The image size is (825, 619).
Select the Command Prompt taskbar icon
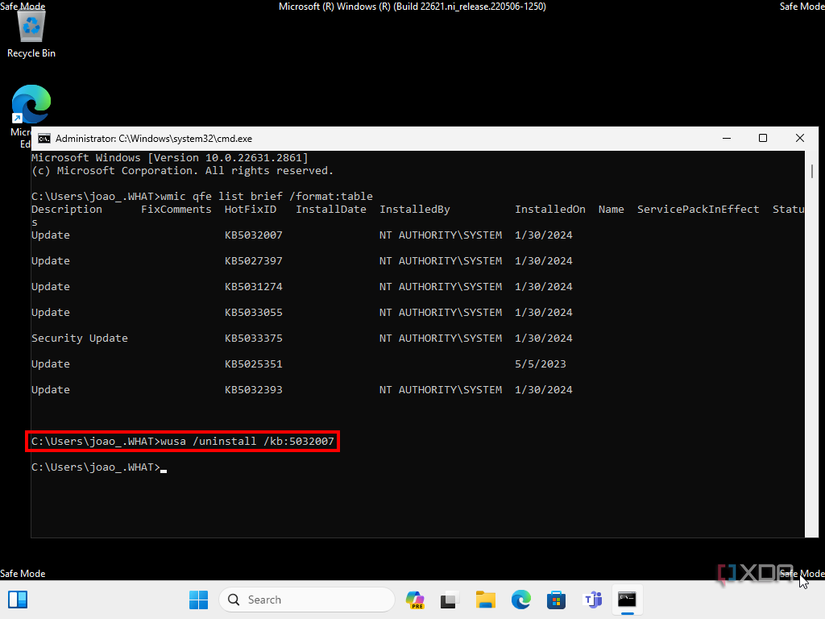tap(627, 600)
